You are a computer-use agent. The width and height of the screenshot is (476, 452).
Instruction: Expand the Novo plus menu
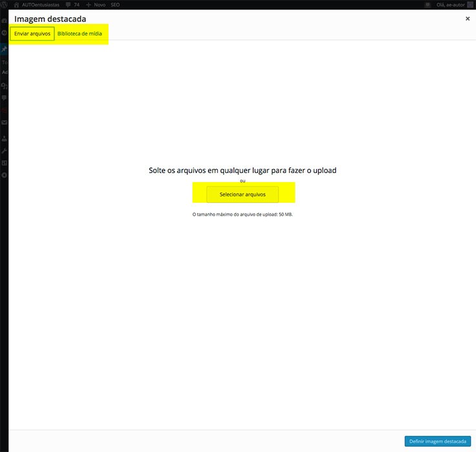pos(96,5)
